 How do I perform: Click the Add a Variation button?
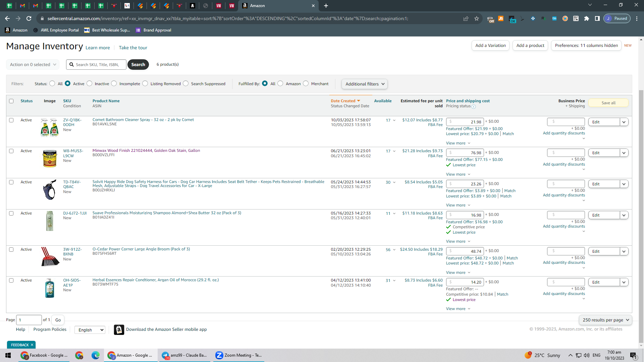490,46
